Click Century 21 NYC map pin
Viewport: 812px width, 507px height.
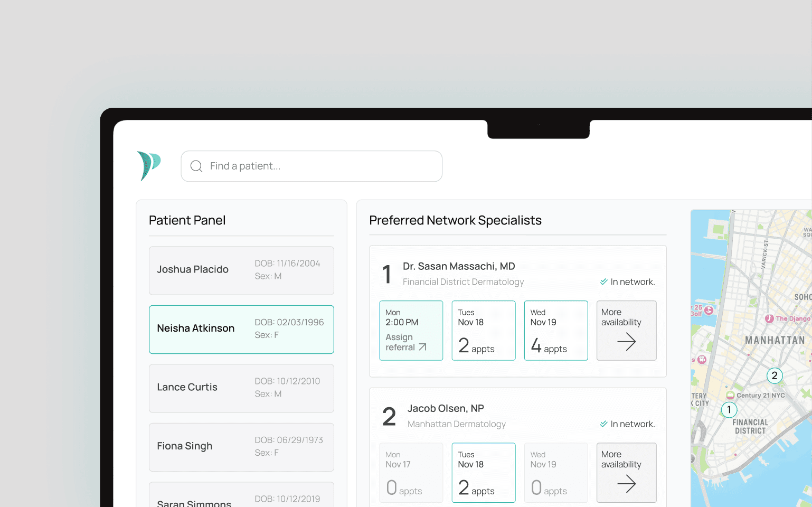(730, 395)
